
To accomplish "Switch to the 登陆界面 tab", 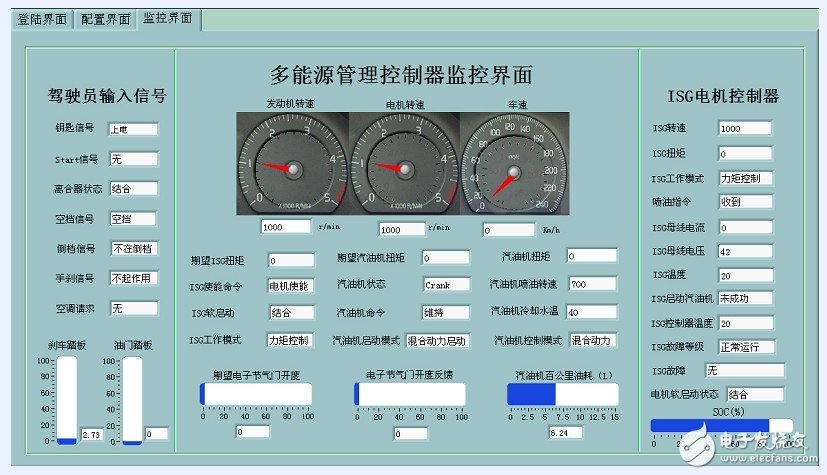I will pyautogui.click(x=40, y=19).
